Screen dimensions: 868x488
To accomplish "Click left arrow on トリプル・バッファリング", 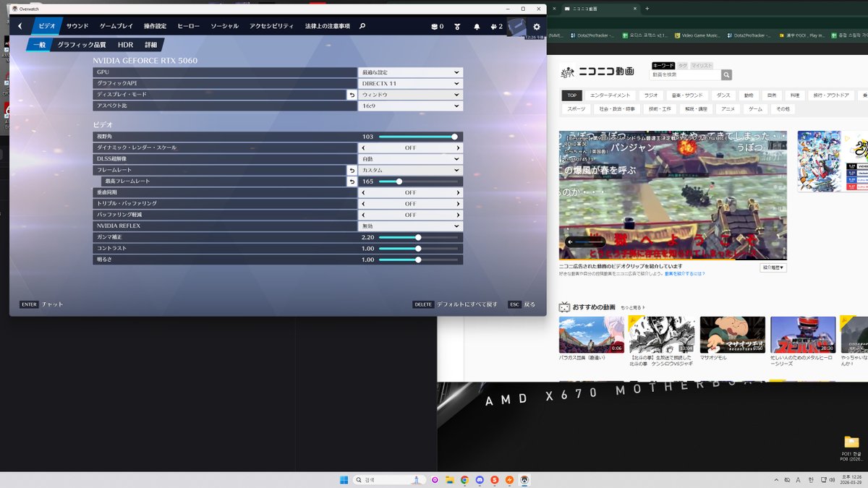I will (x=363, y=204).
